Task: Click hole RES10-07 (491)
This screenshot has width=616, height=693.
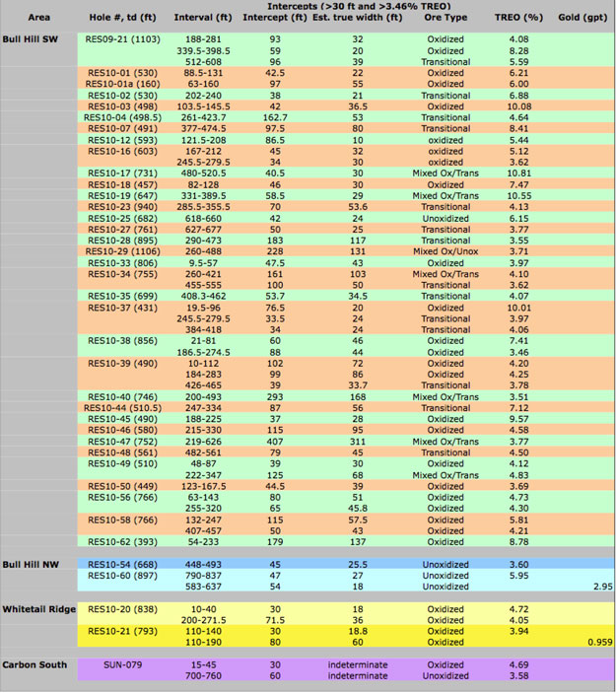Action: pyautogui.click(x=122, y=128)
